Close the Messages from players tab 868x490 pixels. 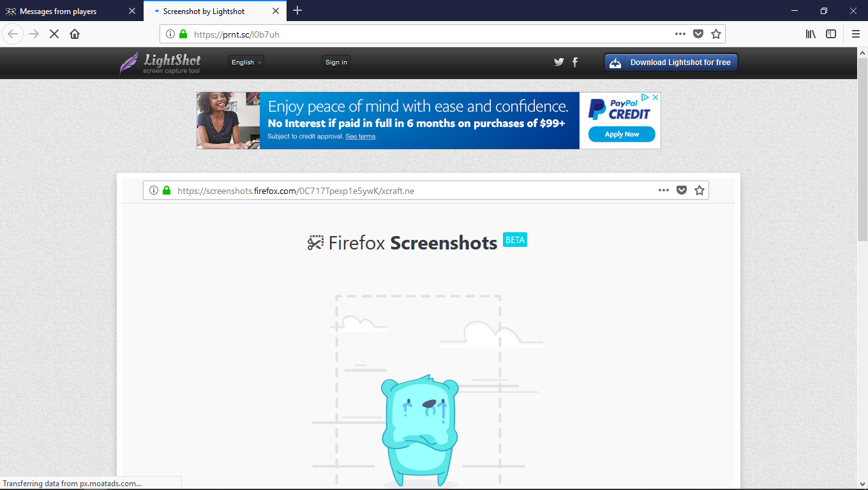click(132, 11)
